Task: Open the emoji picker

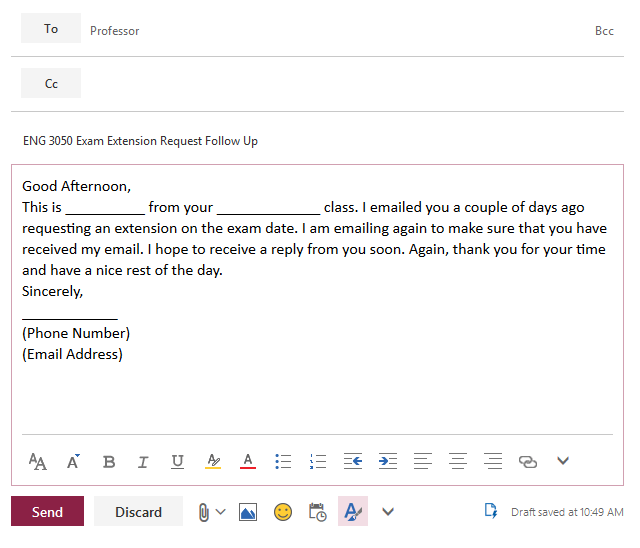Action: click(283, 512)
